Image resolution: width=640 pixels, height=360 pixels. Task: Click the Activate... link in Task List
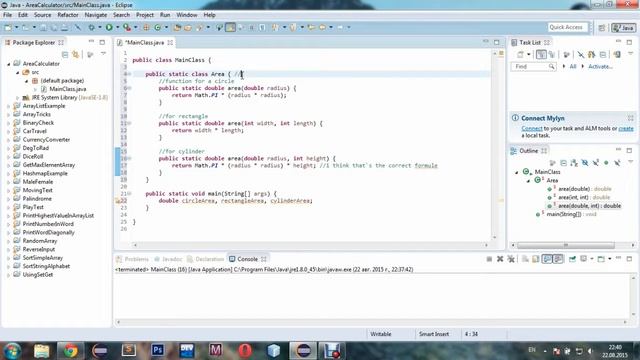pyautogui.click(x=600, y=67)
